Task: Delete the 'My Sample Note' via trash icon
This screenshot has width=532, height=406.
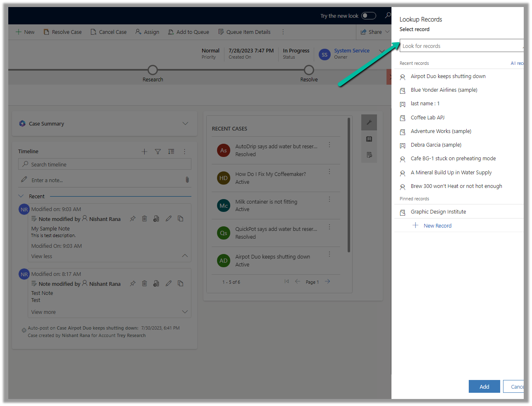Action: pos(144,219)
